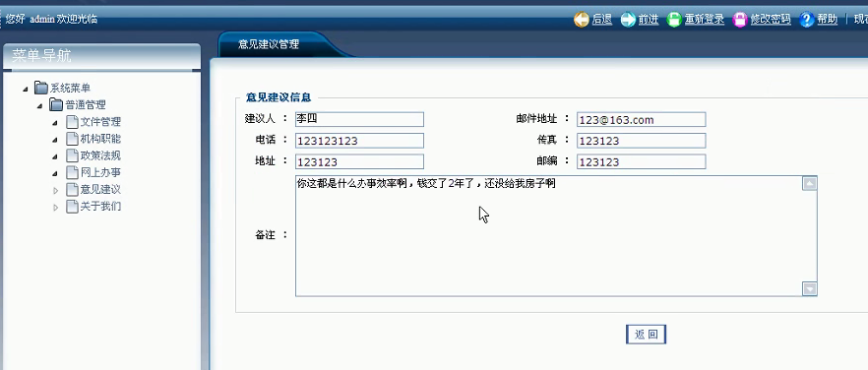Click the purple change password lock icon
Screen dimensions: 868x370
coord(740,20)
